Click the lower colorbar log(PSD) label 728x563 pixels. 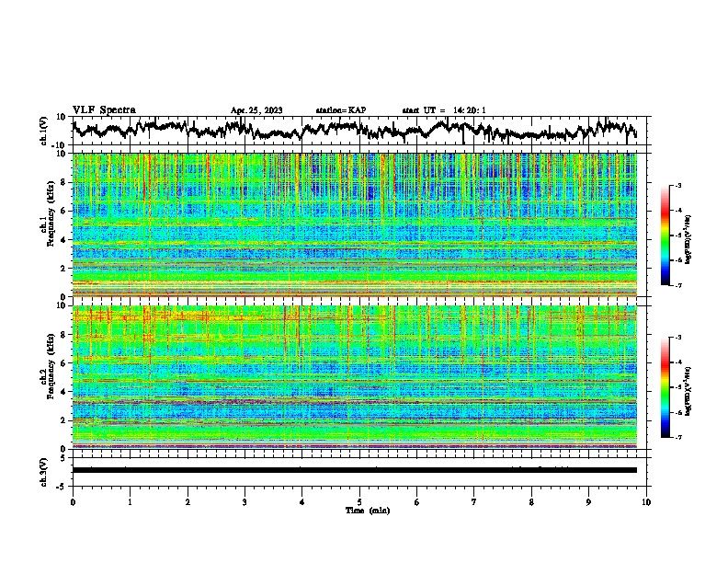point(688,390)
